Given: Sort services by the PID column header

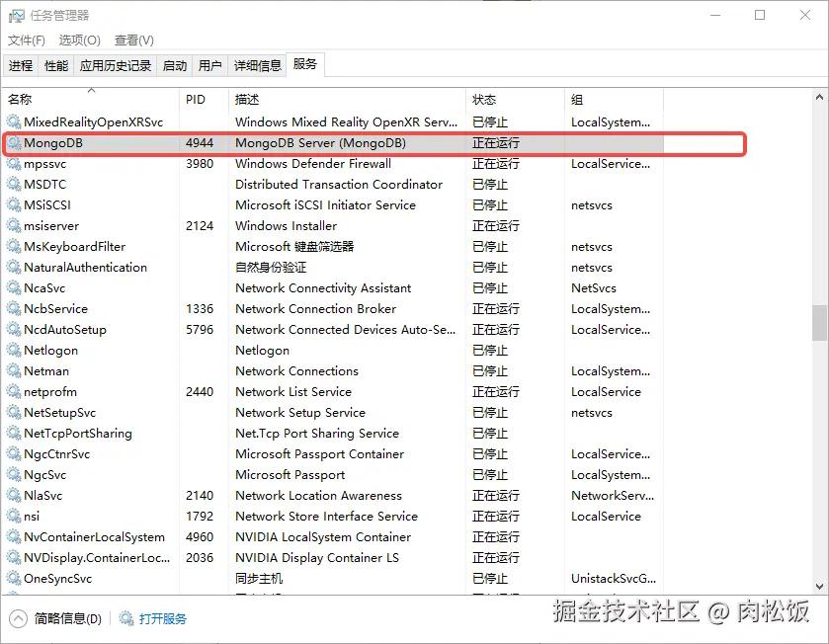Looking at the screenshot, I should pos(205,100).
